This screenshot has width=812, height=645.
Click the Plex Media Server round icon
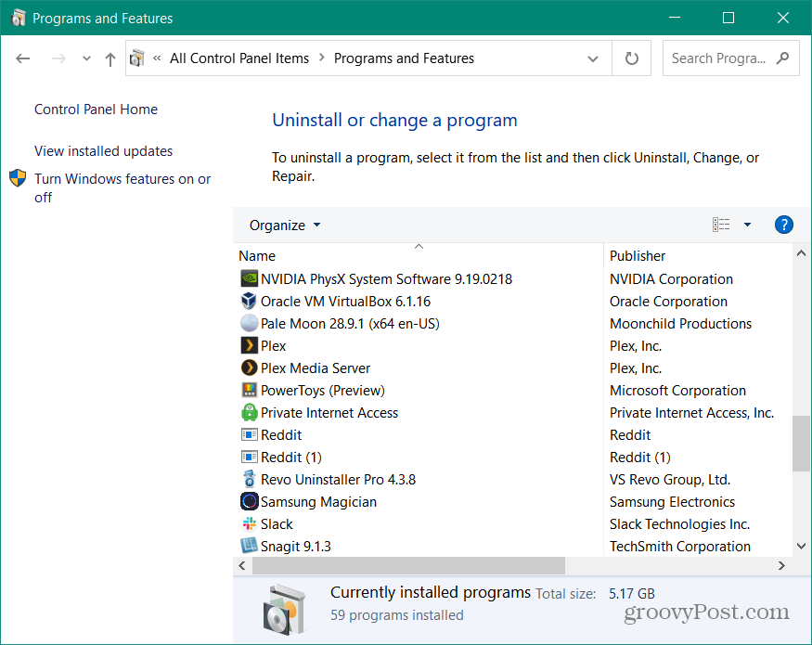249,368
